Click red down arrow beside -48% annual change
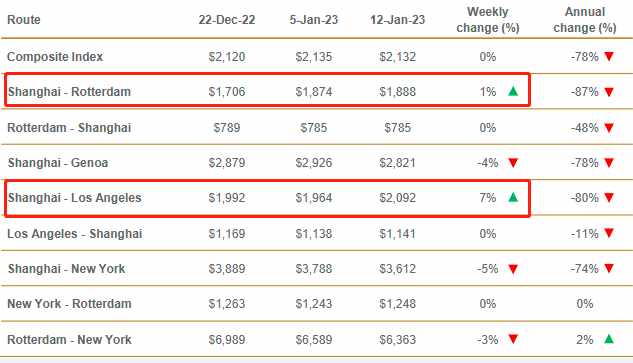The width and height of the screenshot is (633, 363). click(609, 128)
